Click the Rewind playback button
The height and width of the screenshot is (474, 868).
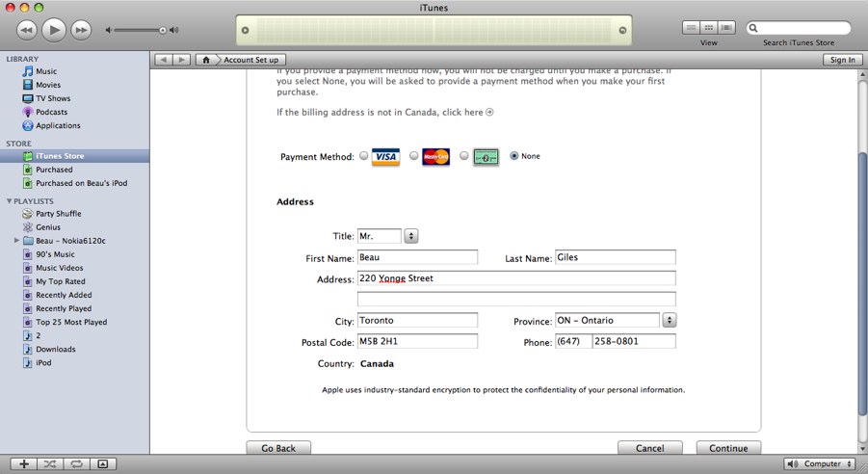tap(27, 30)
